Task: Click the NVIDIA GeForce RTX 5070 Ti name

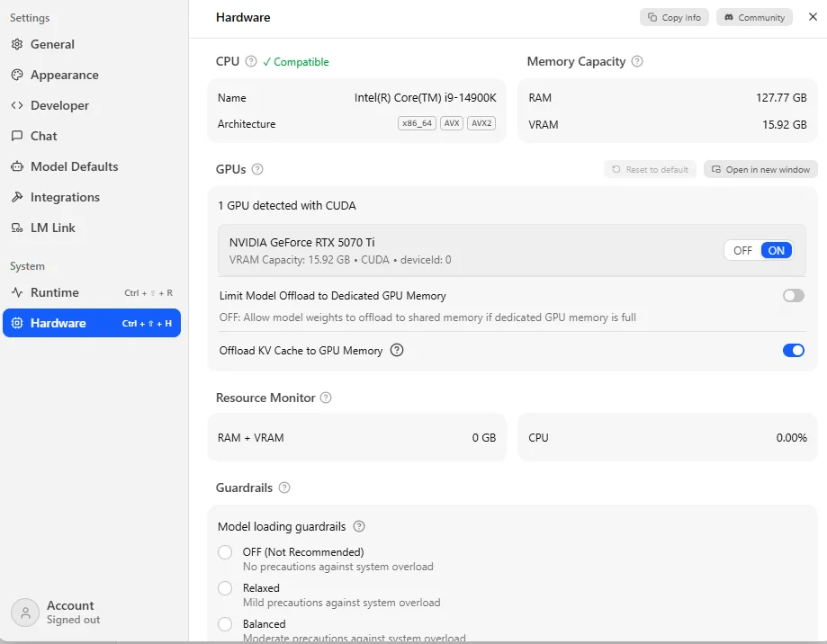Action: 301,243
